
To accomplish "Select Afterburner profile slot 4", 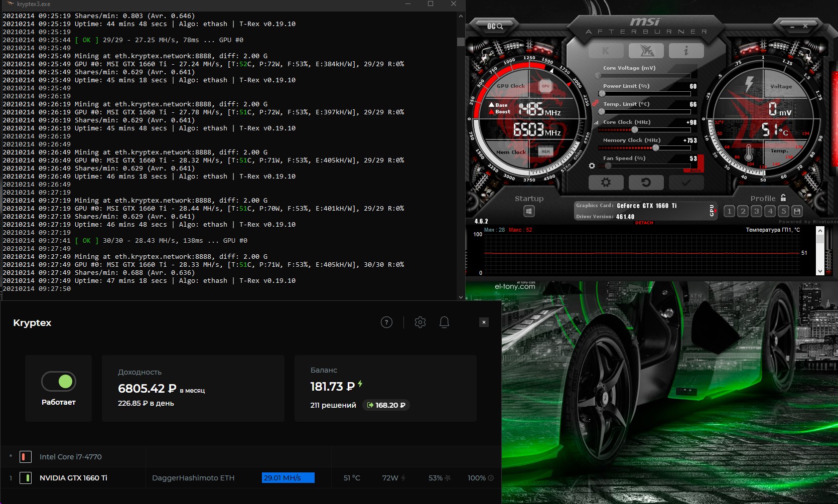I will (770, 211).
